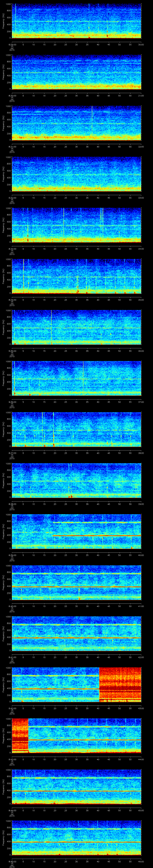Click the '43:00' end label of the 8:42 axis
This screenshot has width=153, height=868.
tap(141, 708)
